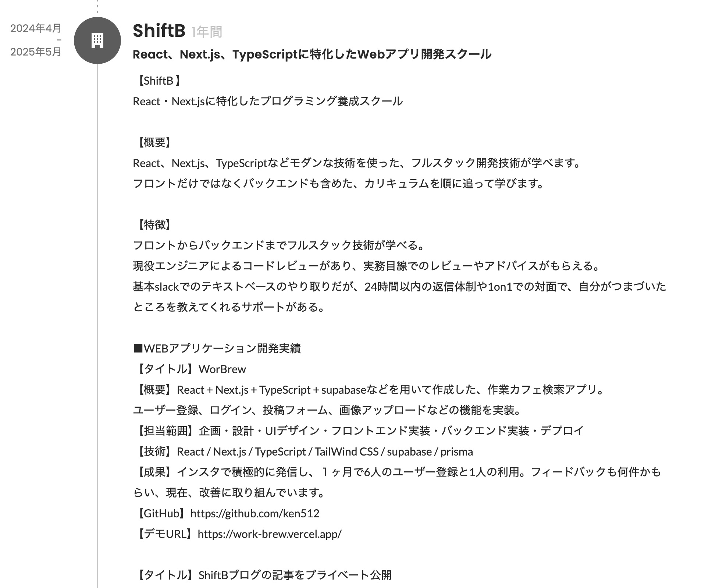Click the first 【概要】 section heading
This screenshot has height=588, width=712.
click(x=154, y=142)
